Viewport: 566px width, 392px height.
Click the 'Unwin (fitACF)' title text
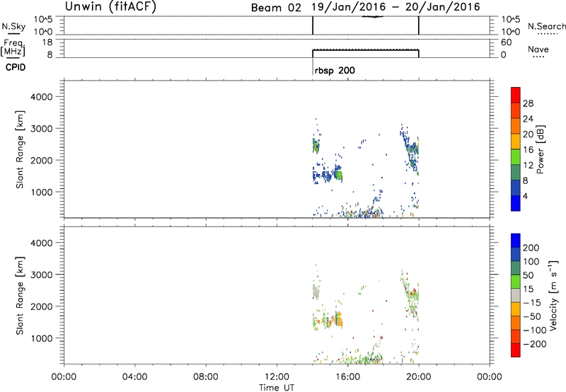point(110,6)
